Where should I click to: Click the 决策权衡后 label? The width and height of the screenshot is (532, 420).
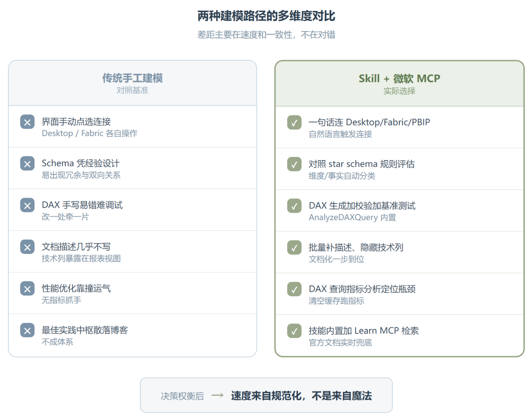pos(182,396)
